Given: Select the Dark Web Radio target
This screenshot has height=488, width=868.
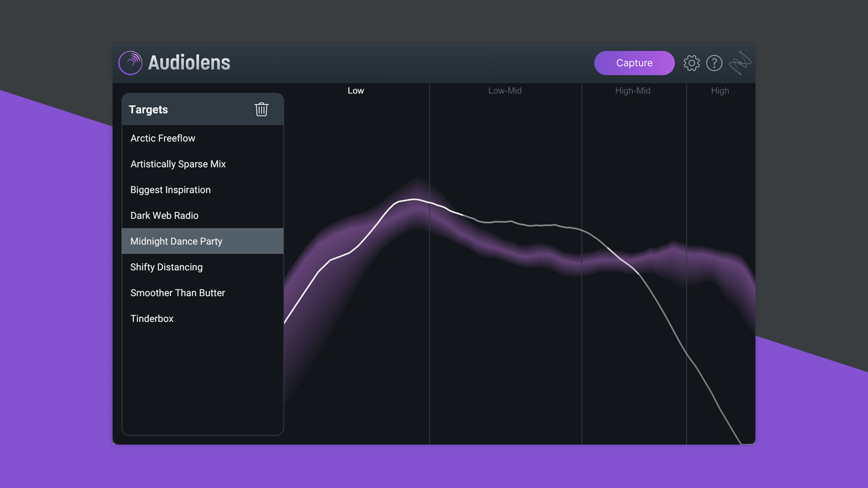Looking at the screenshot, I should coord(164,216).
